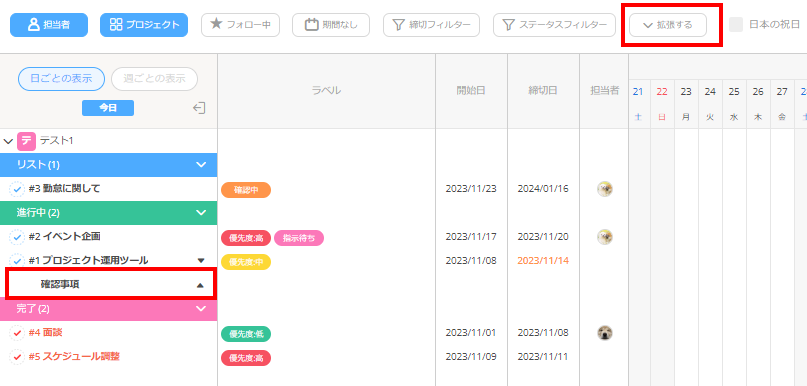The width and height of the screenshot is (807, 386).
Task: Click the start date 2023/11/01
Action: pyautogui.click(x=471, y=332)
